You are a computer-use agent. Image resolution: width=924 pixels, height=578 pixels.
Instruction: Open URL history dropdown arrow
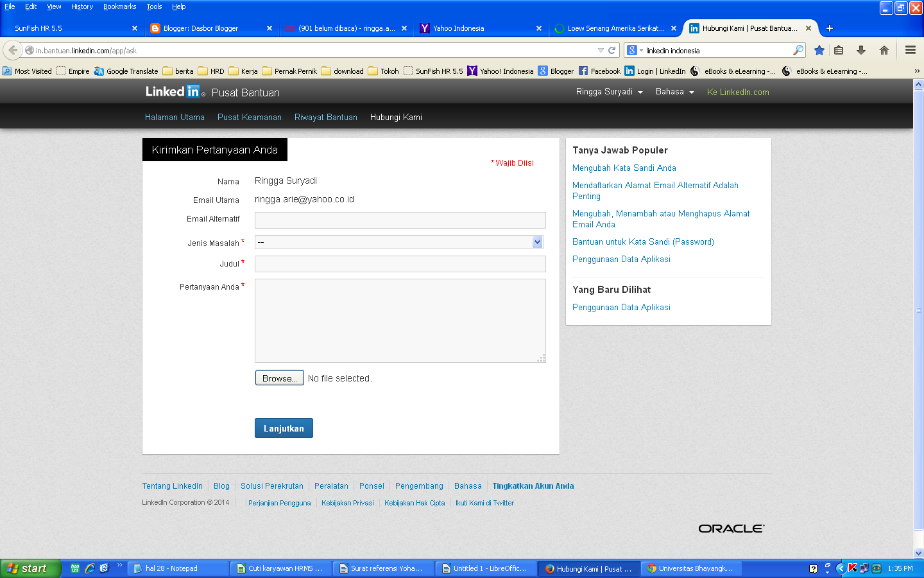pos(601,50)
